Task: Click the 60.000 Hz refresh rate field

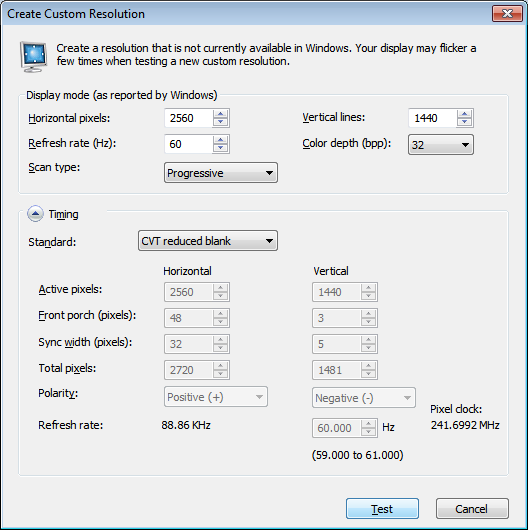Action: 337,428
